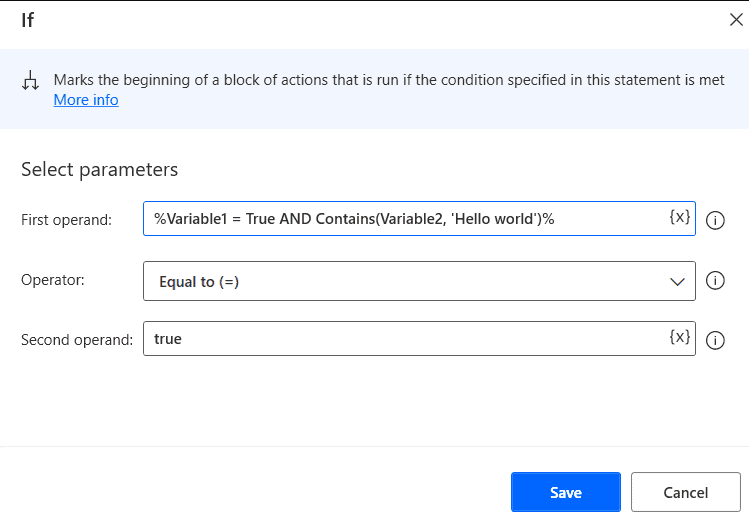Open the 'Equal to (=)' combo box
This screenshot has height=521, width=749.
click(400, 282)
